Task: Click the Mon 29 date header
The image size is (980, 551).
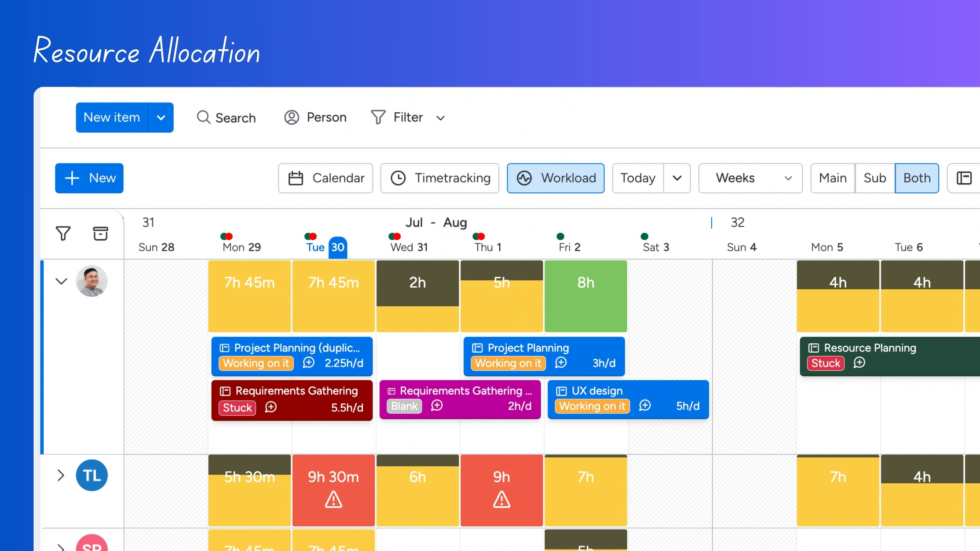Action: click(242, 247)
